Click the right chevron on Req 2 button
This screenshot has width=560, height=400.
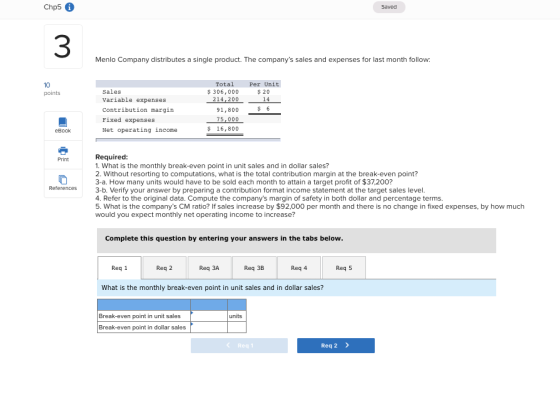[347, 345]
